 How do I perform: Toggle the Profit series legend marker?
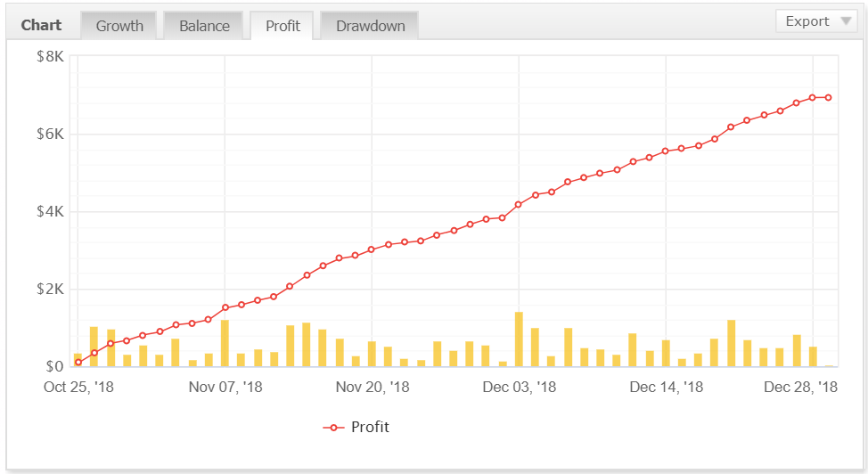tap(333, 428)
